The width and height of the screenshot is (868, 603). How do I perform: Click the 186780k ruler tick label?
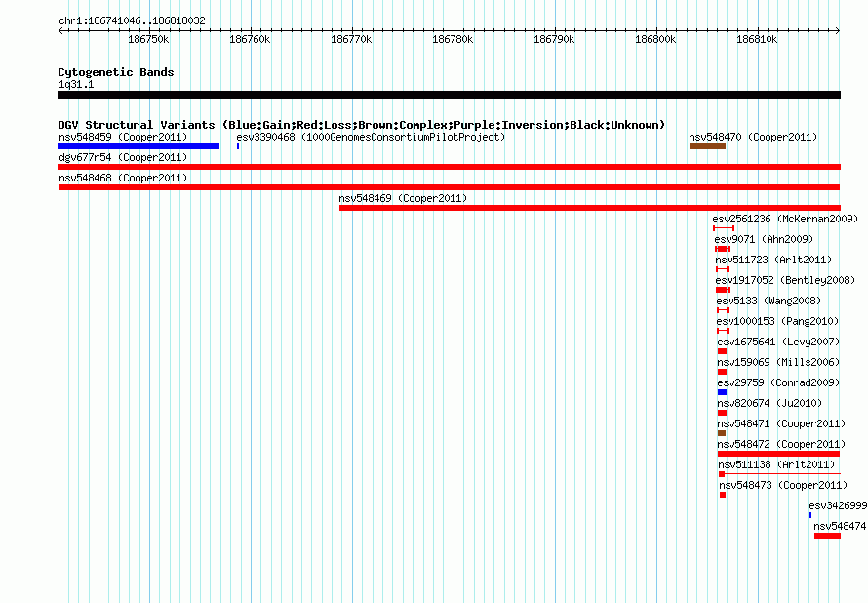coord(453,39)
